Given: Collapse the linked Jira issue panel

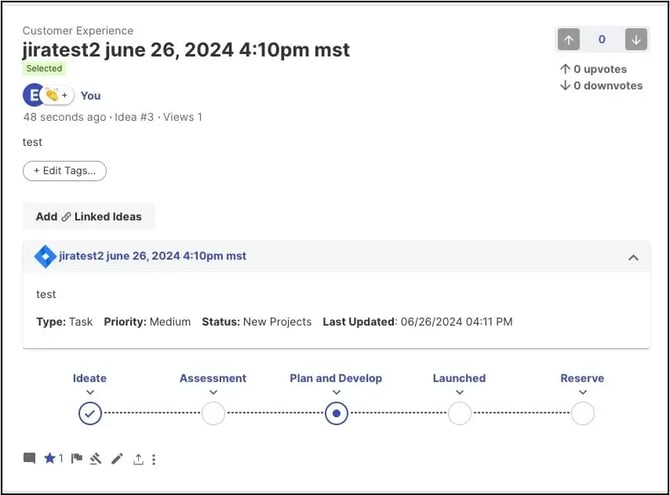Looking at the screenshot, I should [633, 257].
